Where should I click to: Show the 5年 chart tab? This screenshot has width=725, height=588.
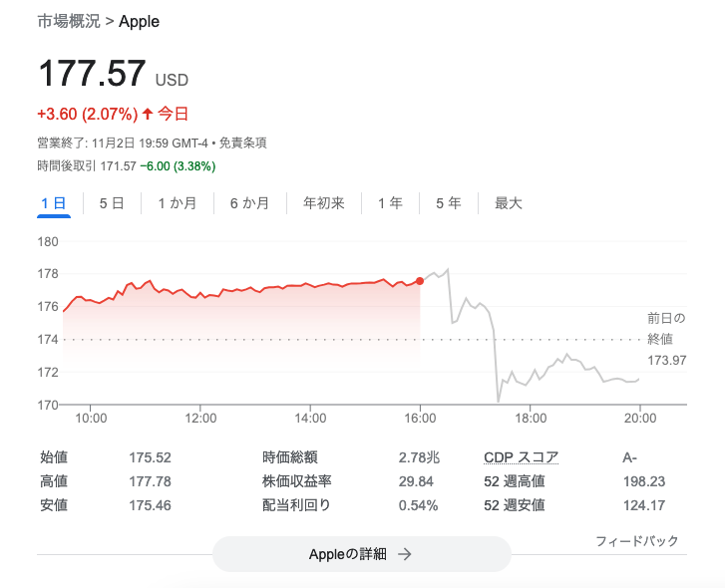(448, 203)
